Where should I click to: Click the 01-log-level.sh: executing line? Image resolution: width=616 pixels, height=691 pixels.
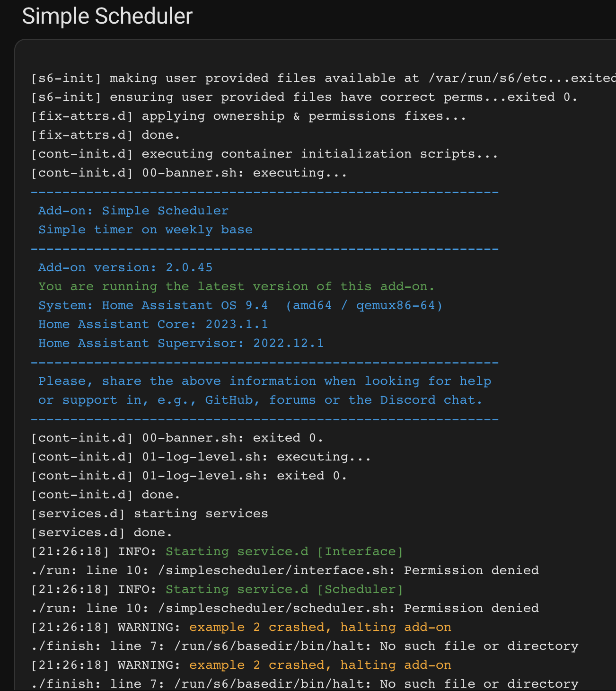201,457
